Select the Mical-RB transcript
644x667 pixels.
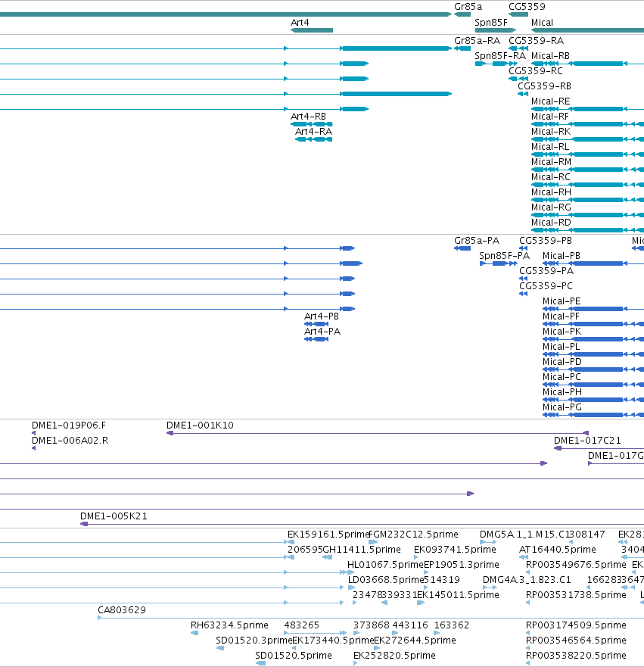[587, 64]
